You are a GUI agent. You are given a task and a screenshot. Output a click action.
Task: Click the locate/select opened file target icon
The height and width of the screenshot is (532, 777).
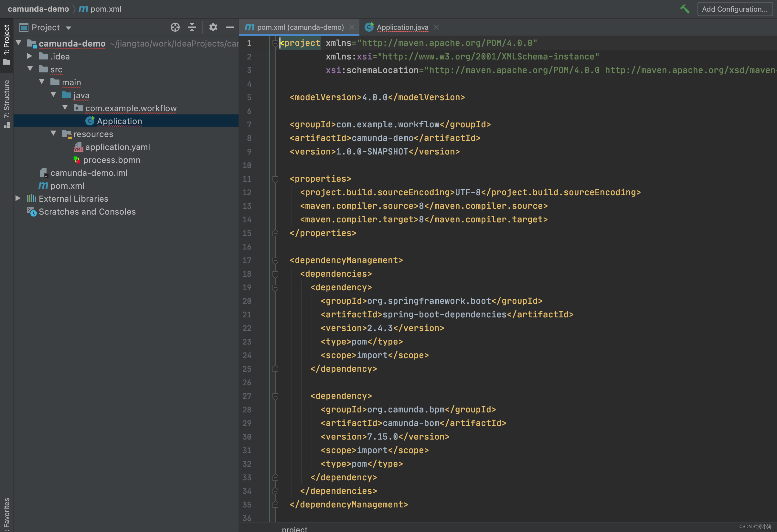pyautogui.click(x=175, y=27)
